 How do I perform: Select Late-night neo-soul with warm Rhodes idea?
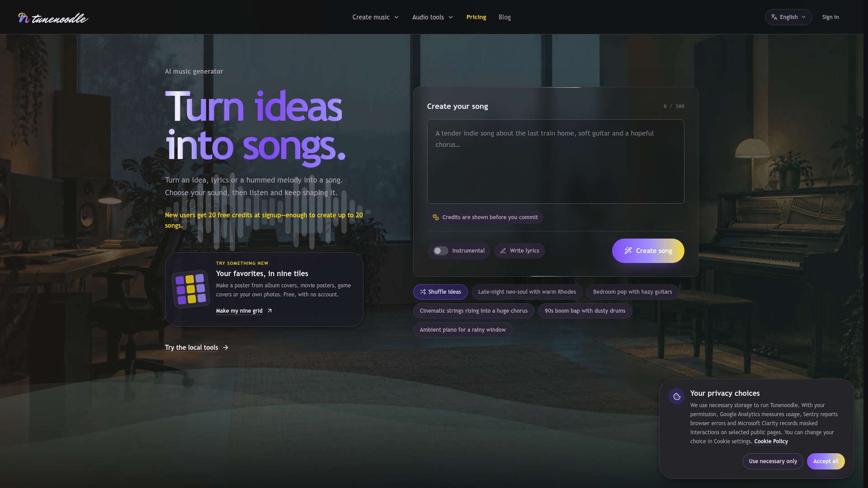(527, 292)
